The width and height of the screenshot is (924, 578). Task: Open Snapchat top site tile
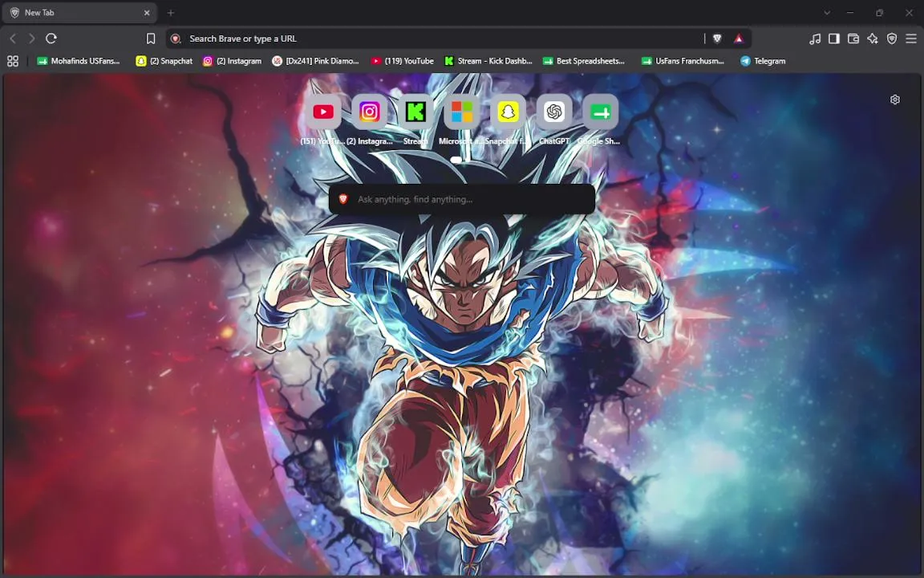click(508, 112)
